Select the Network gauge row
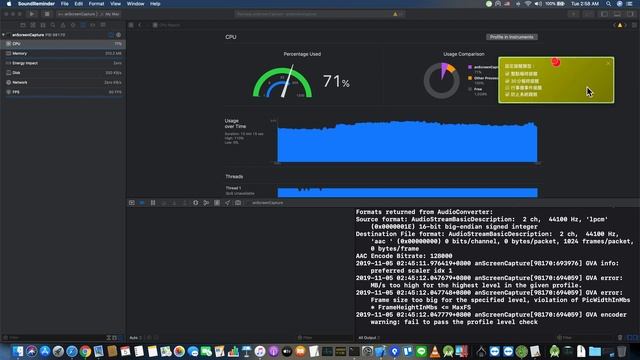Viewport: 640px width, 360px height. point(63,82)
